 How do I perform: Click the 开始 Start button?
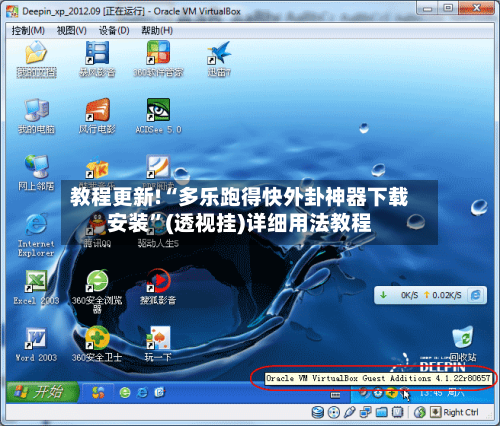(x=42, y=391)
